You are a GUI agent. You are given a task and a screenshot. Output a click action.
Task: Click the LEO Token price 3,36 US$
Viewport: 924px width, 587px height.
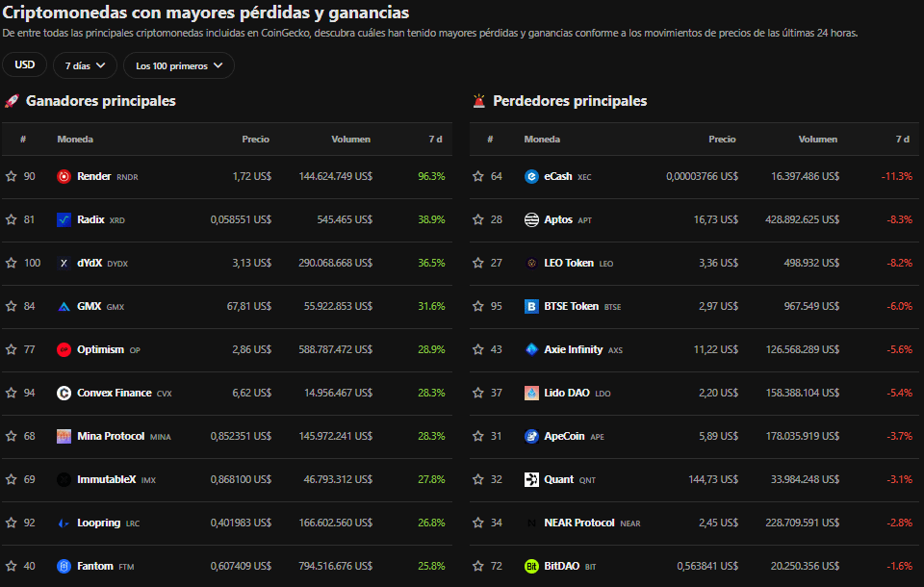point(718,263)
